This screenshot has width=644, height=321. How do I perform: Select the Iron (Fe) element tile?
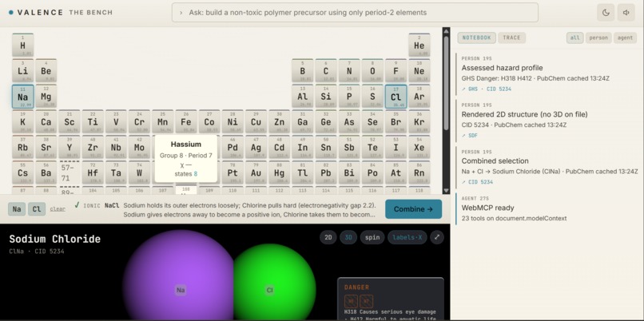[x=186, y=121]
